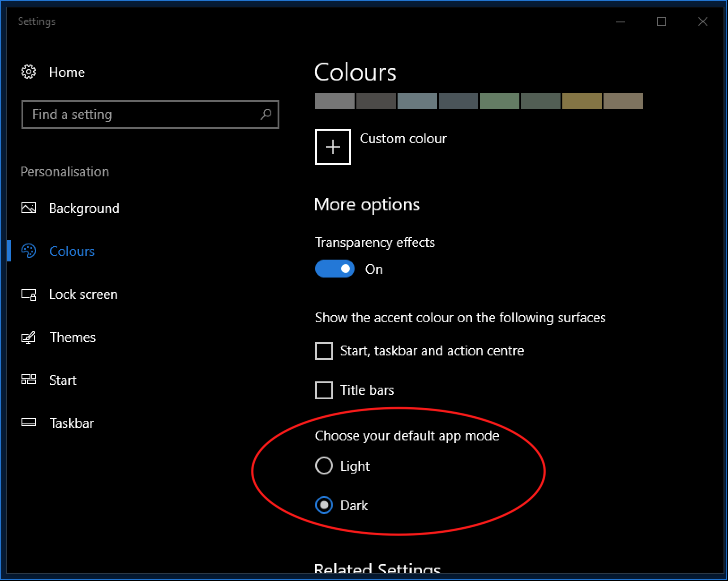Add a Custom colour with plus button
This screenshot has height=581, width=728.
(x=333, y=147)
